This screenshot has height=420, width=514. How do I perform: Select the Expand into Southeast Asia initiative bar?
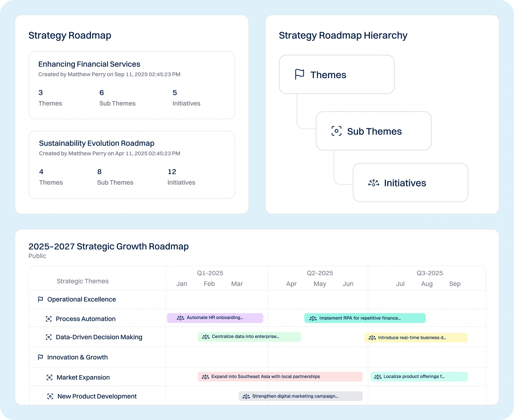(280, 377)
